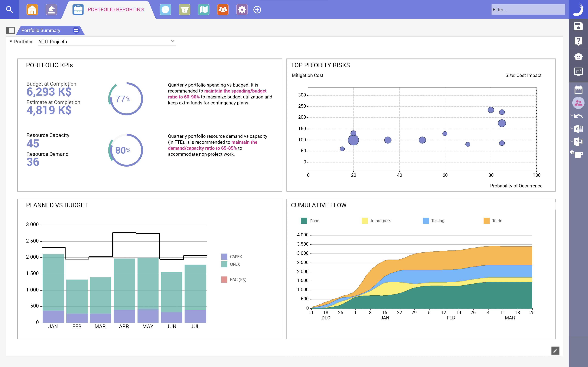Screen dimensions: 588x367
Task: Undo the last action
Action: pyautogui.click(x=579, y=116)
